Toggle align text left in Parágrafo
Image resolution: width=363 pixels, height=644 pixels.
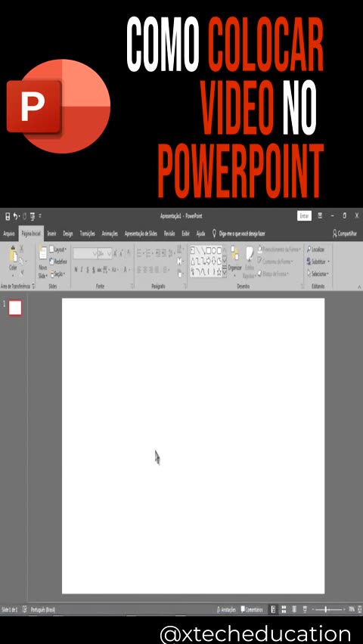(139, 270)
